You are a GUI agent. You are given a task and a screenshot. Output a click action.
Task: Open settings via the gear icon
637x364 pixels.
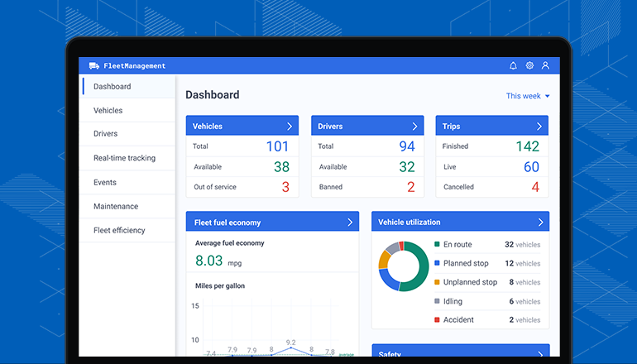pos(529,65)
